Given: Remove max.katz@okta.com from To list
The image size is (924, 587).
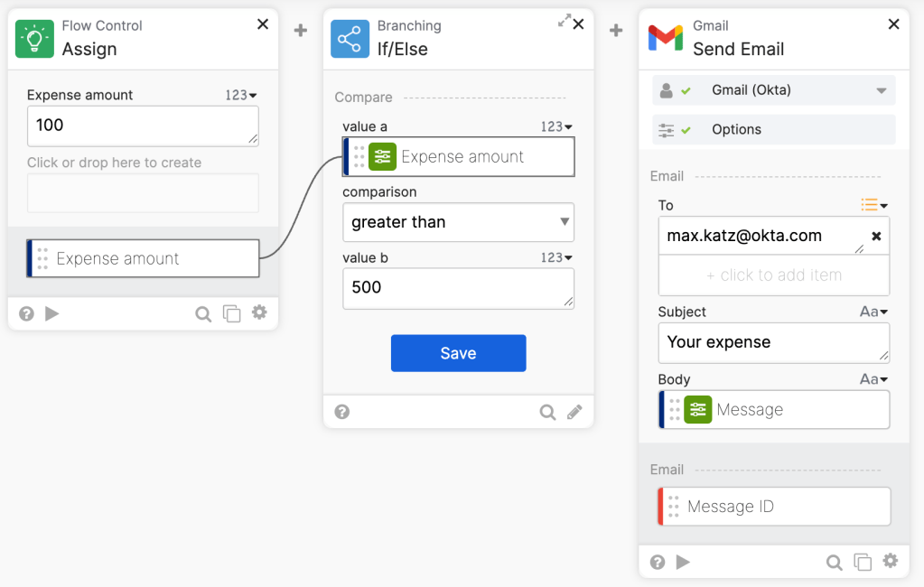Looking at the screenshot, I should 875,237.
